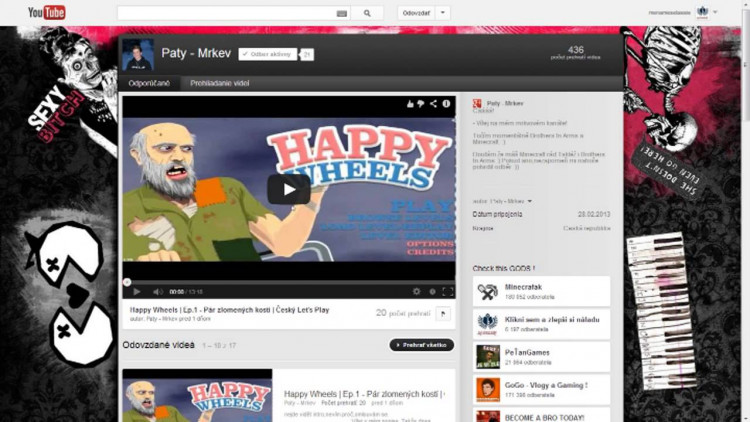The height and width of the screenshot is (422, 750).
Task: Click the 436 video views counter
Action: pos(575,52)
